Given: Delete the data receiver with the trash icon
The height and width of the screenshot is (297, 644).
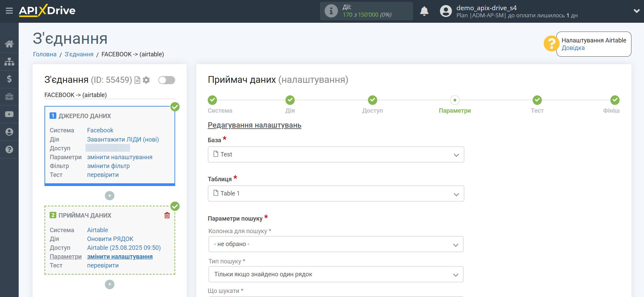Looking at the screenshot, I should [x=167, y=215].
